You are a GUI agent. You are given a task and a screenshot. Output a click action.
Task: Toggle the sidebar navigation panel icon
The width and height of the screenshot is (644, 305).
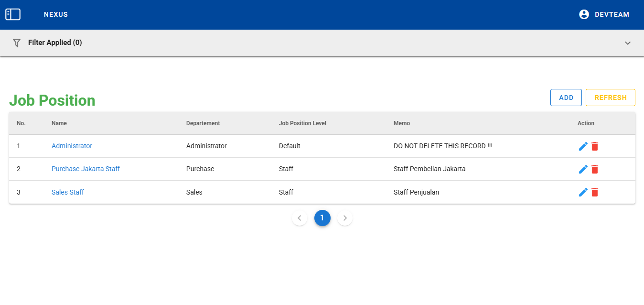pyautogui.click(x=13, y=14)
